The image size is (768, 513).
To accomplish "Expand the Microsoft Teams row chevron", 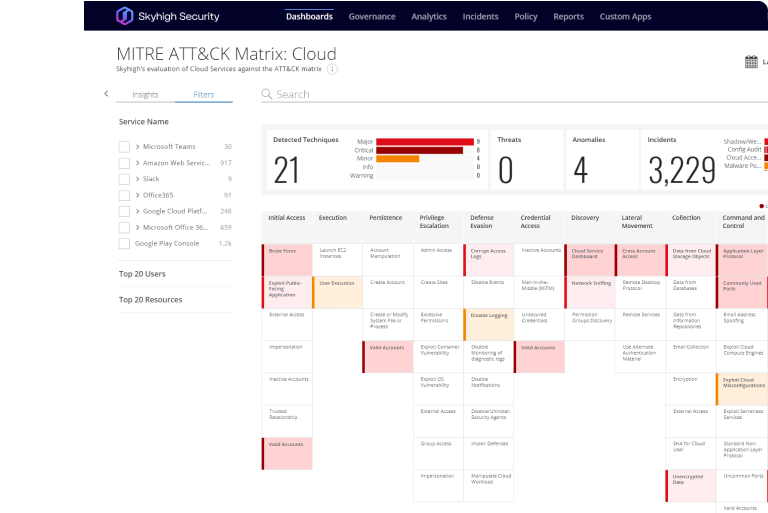I will coord(138,147).
